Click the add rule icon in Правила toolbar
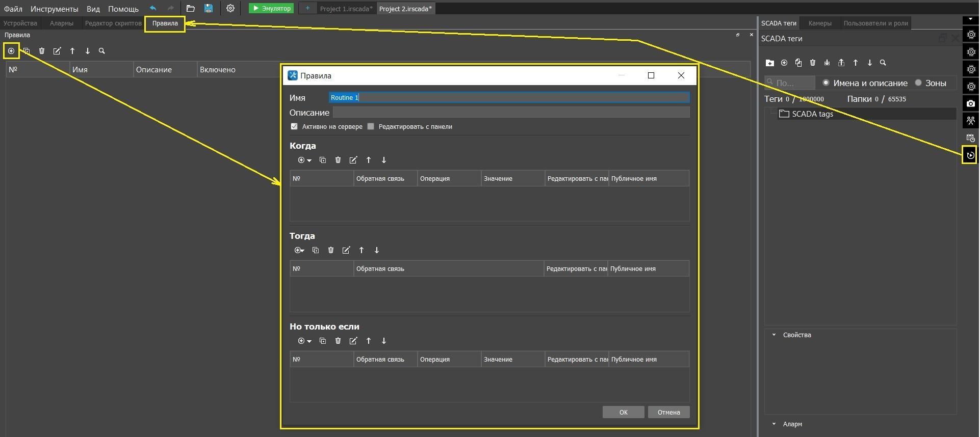This screenshot has height=437, width=980. 11,51
